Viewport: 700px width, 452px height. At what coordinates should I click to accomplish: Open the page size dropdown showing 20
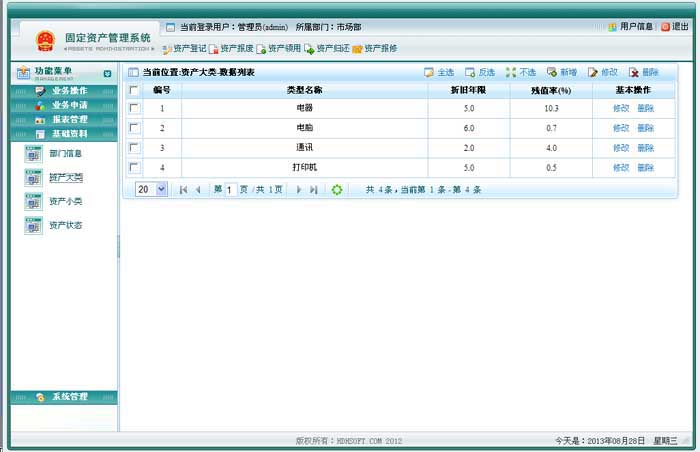coord(152,189)
